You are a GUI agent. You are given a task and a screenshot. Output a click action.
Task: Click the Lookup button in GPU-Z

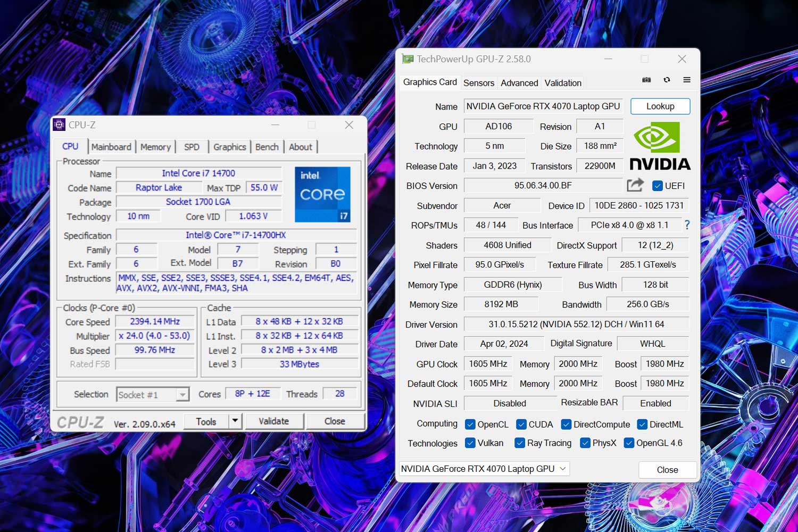[x=660, y=106]
